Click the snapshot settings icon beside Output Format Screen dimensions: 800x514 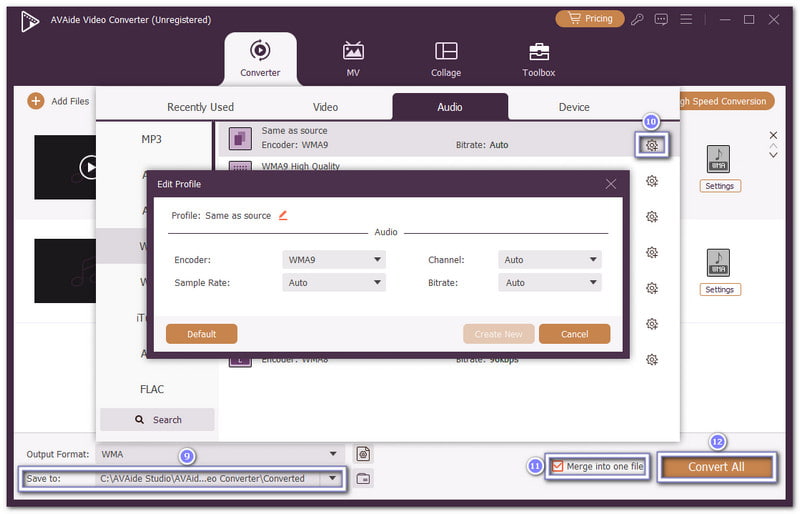(x=363, y=454)
